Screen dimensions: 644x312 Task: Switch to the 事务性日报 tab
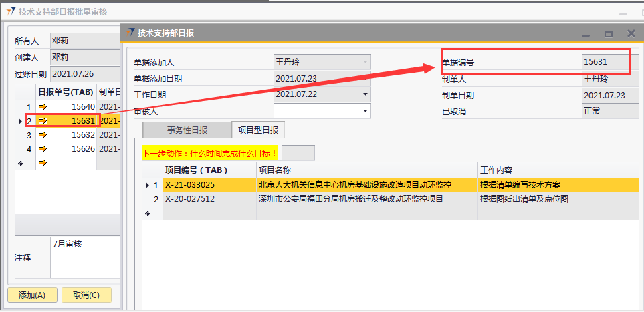point(186,130)
